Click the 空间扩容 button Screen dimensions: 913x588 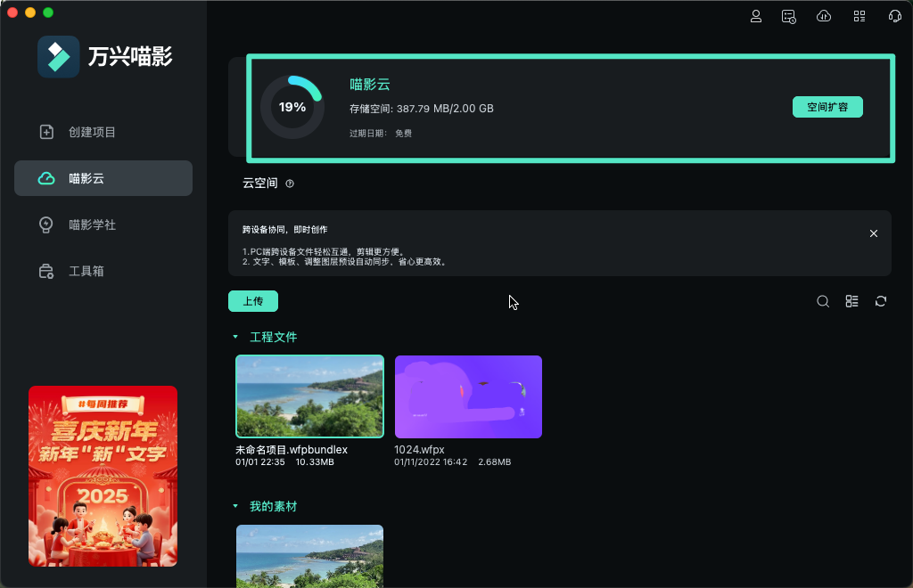pyautogui.click(x=827, y=106)
